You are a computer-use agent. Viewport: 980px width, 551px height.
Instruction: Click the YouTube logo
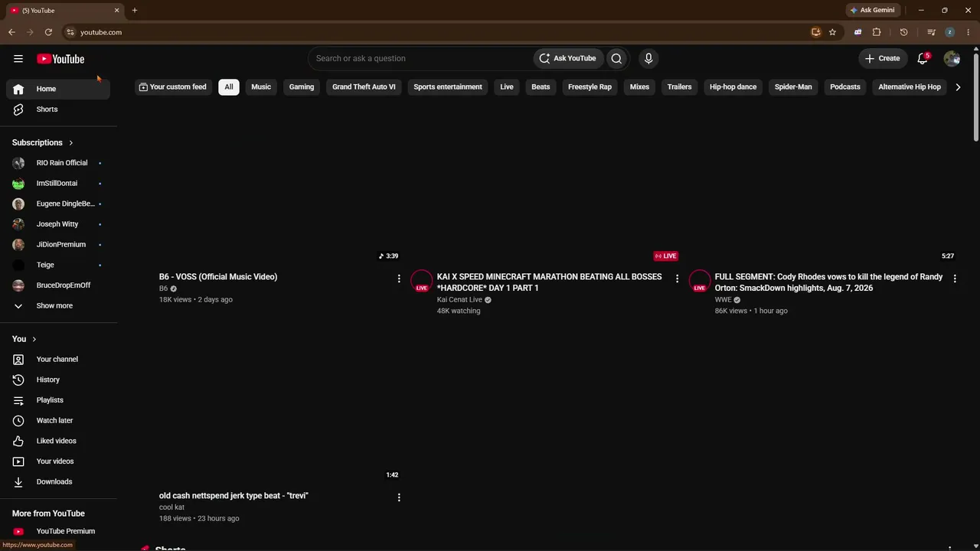tap(60, 59)
